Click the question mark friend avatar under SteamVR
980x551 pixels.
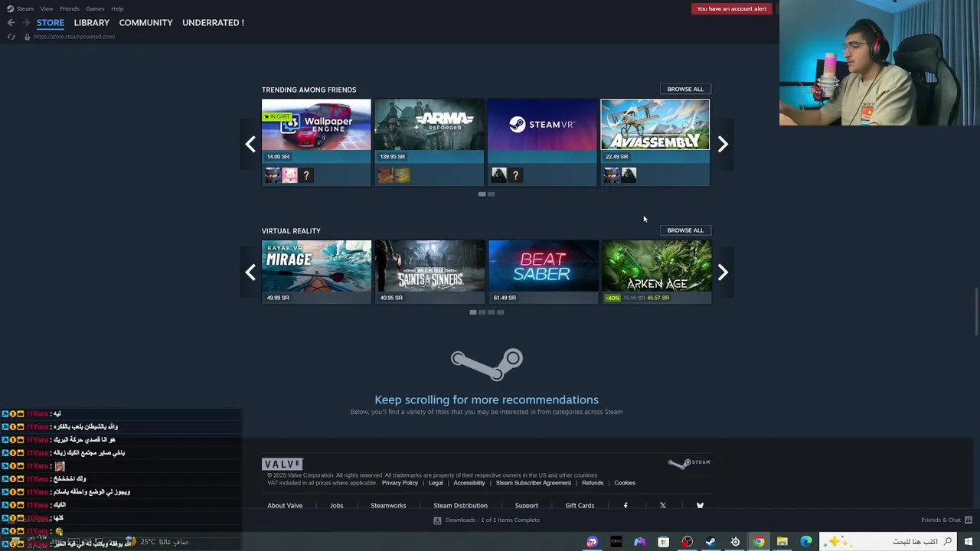coord(515,175)
